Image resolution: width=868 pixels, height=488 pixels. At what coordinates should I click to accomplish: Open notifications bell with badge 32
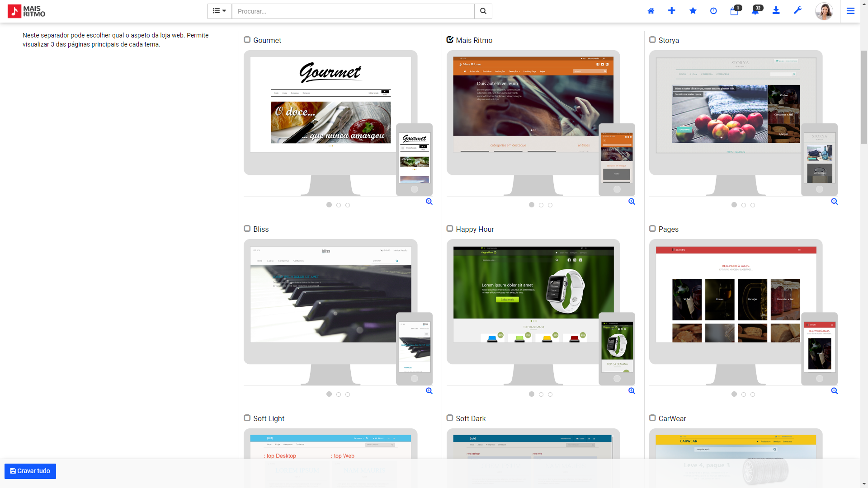pos(756,11)
